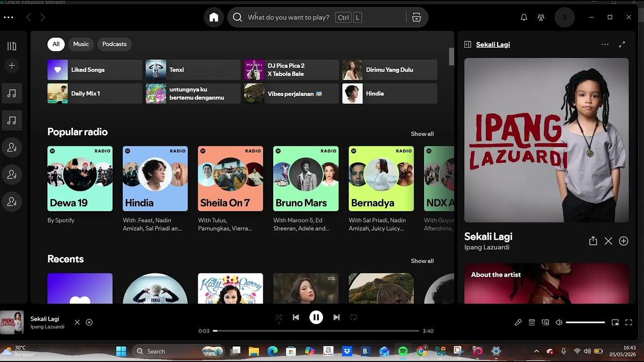Open Friend Activity people icon
This screenshot has height=362, width=644.
click(541, 18)
